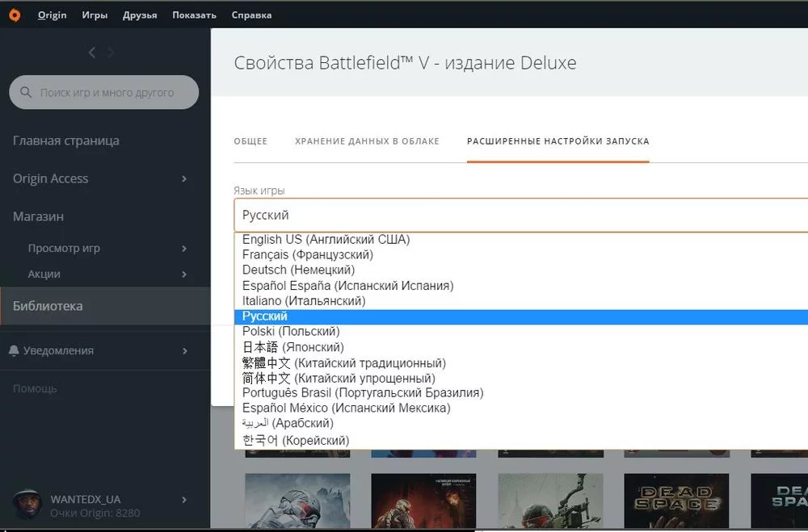Click the Origin logo icon
This screenshot has height=532, width=808.
tap(15, 15)
